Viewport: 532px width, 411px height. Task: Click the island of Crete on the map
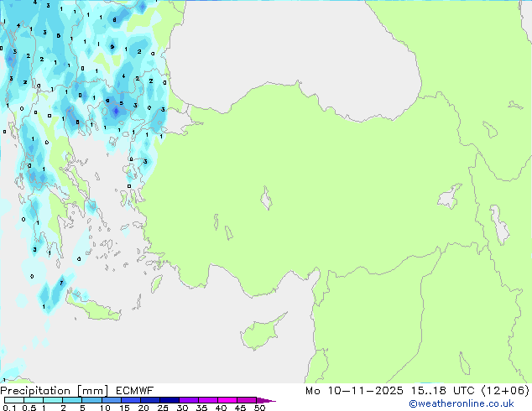tap(93, 309)
